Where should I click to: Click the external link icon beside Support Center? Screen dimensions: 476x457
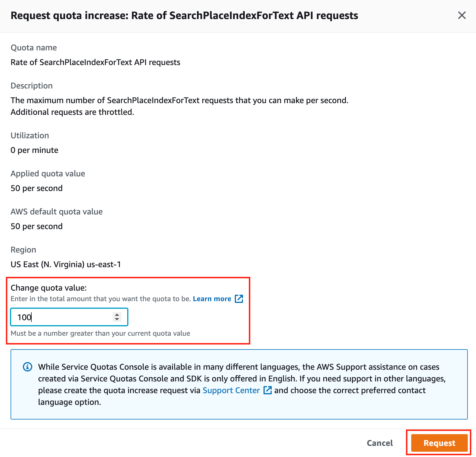coord(267,390)
